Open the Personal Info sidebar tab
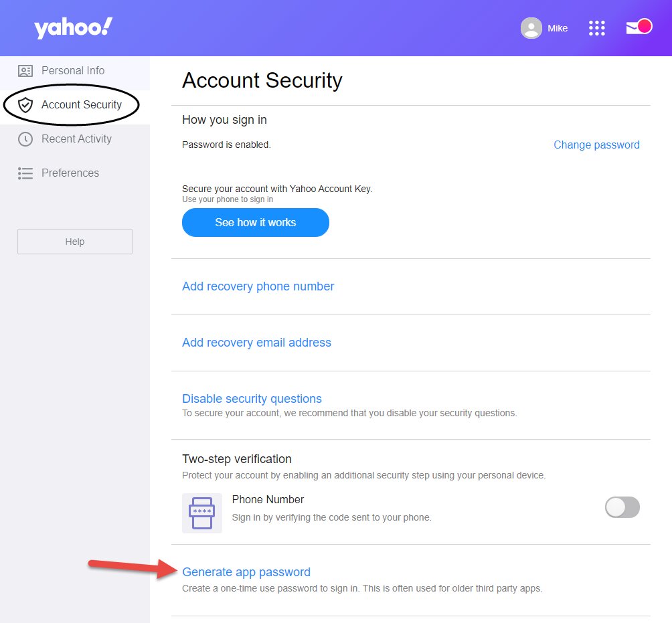This screenshot has height=623, width=672. [x=73, y=71]
